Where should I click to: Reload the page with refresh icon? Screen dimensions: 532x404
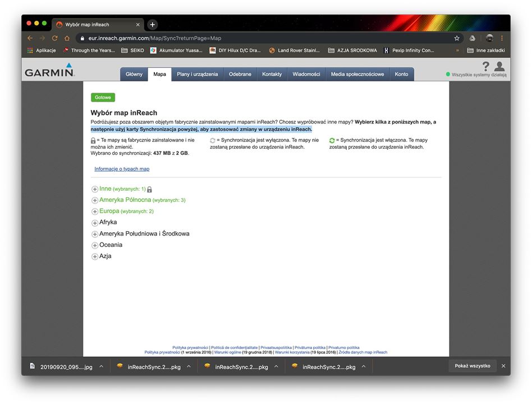pos(54,38)
